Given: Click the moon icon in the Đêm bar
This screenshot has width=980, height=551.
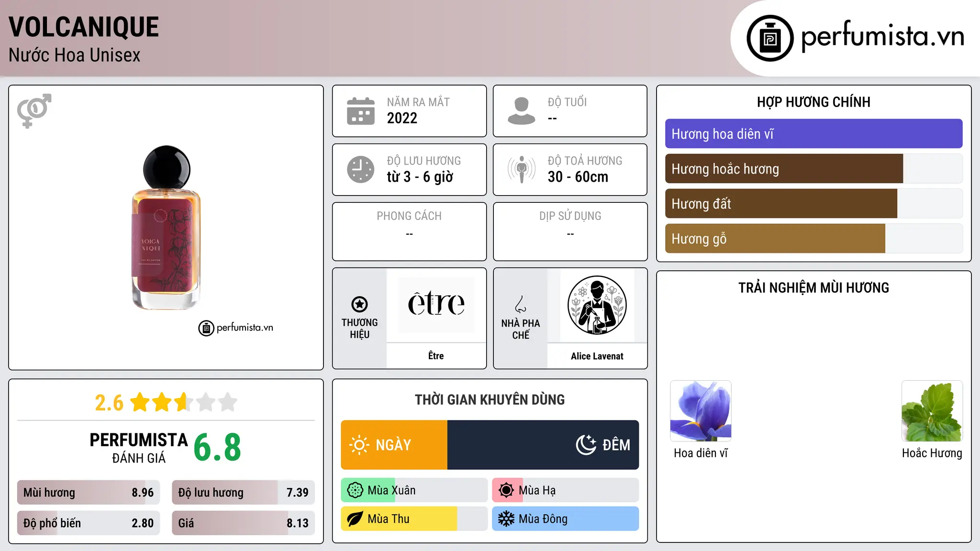Looking at the screenshot, I should click(x=586, y=445).
